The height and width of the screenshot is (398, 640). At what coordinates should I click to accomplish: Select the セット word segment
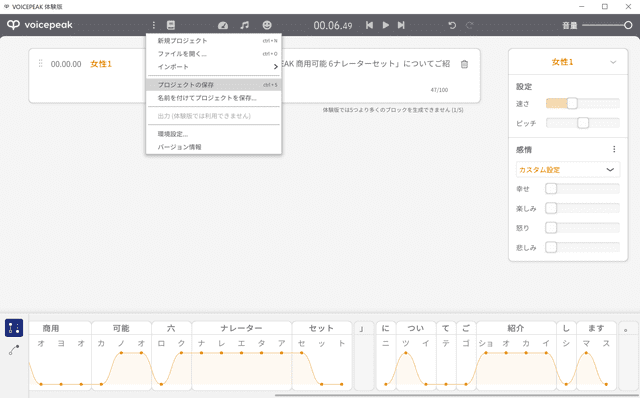(322, 328)
